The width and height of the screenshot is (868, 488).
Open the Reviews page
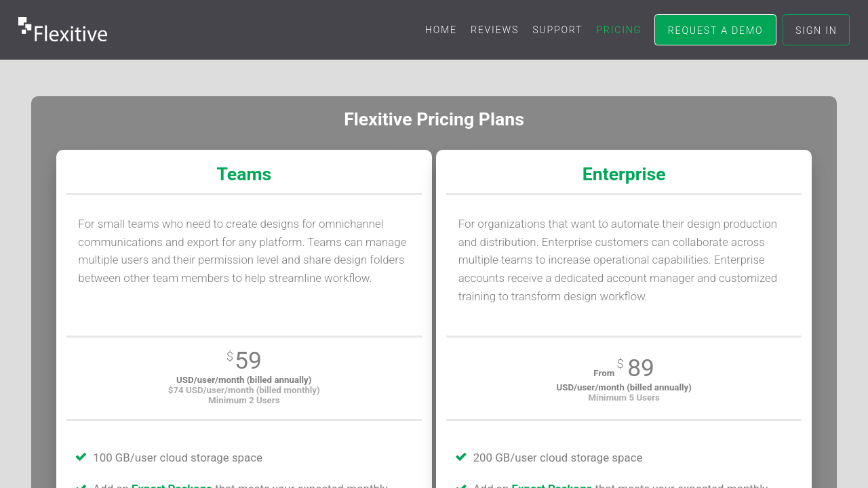pos(494,30)
